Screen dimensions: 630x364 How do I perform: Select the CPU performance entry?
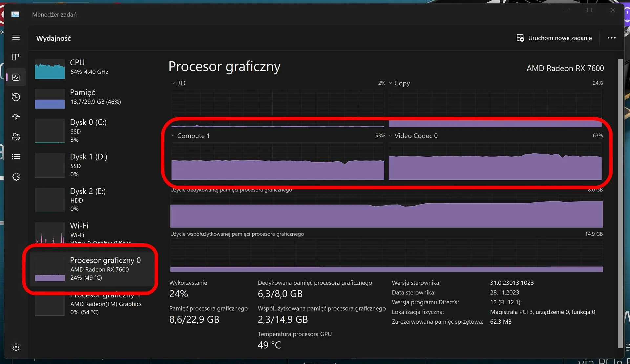pyautogui.click(x=92, y=69)
